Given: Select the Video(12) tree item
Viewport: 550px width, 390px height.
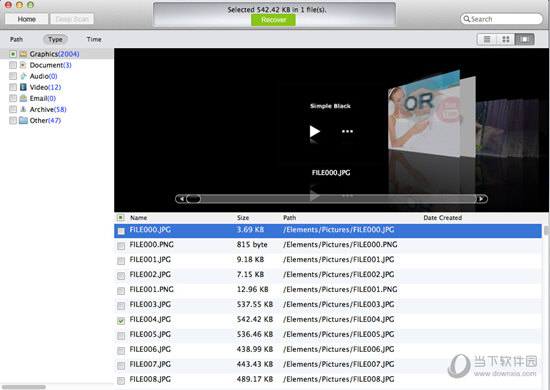Looking at the screenshot, I should coord(45,87).
